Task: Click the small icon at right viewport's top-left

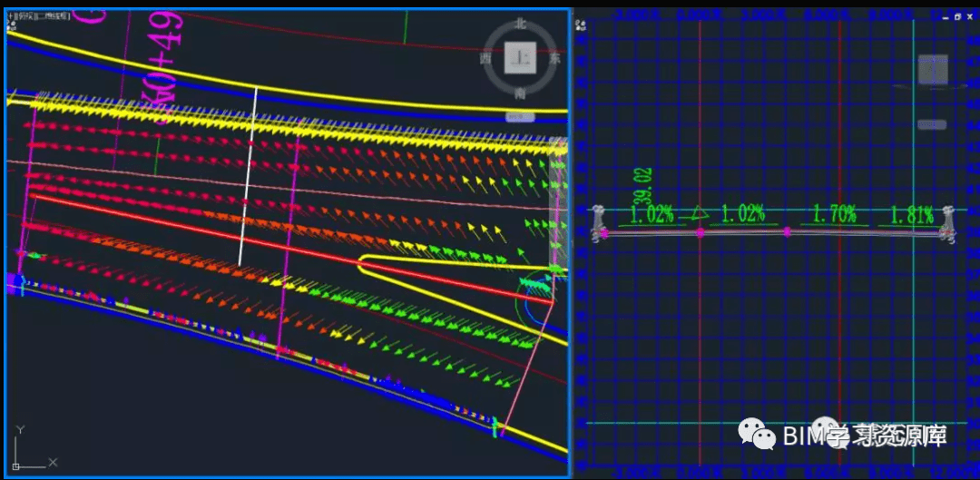Action: pyautogui.click(x=582, y=25)
